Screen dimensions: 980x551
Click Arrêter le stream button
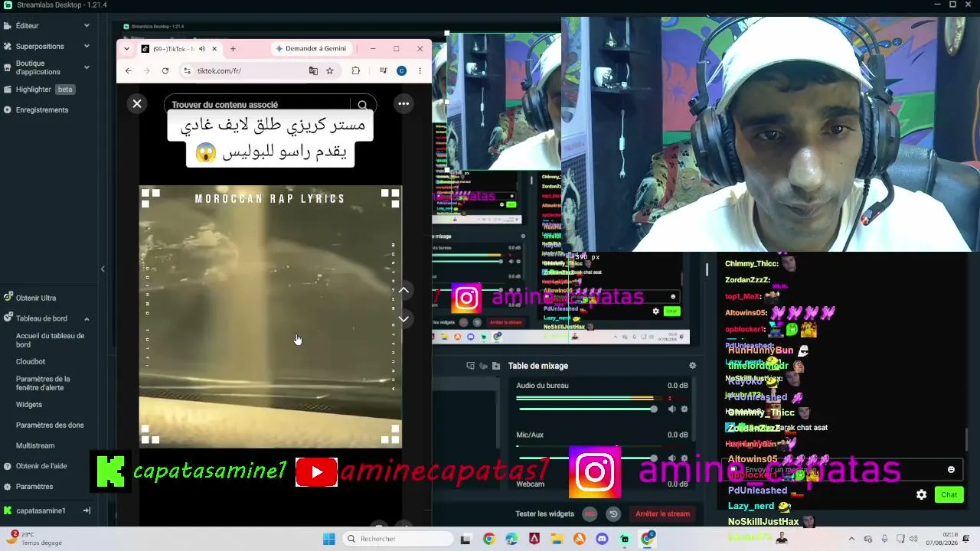click(663, 514)
